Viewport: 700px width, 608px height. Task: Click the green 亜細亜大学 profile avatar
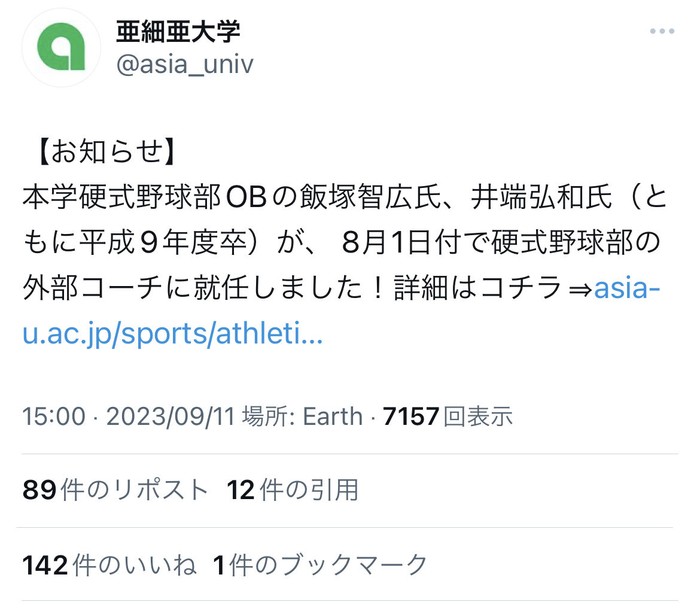tap(61, 47)
